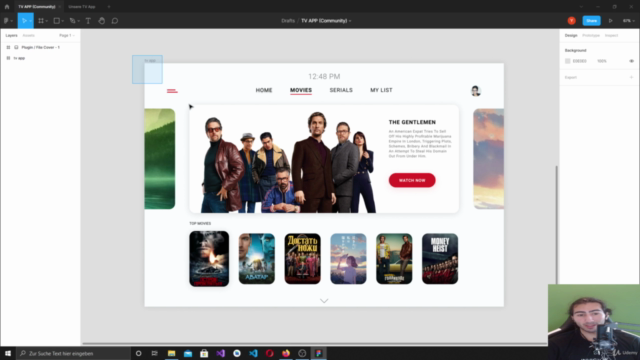
Task: Click the profile avatar in the TV app
Action: pyautogui.click(x=476, y=91)
